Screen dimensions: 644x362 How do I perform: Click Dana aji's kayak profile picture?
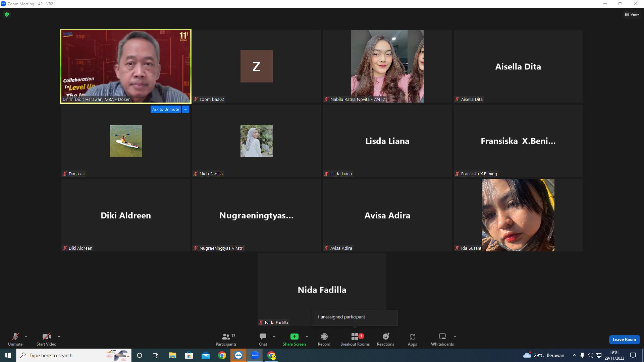coord(126,141)
